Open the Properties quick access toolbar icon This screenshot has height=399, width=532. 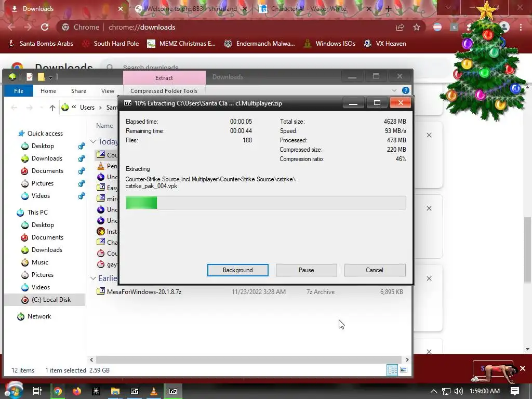[x=30, y=77]
